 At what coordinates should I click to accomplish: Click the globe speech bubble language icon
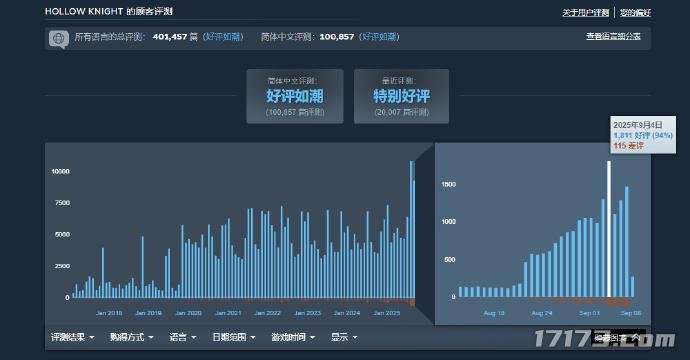click(59, 39)
